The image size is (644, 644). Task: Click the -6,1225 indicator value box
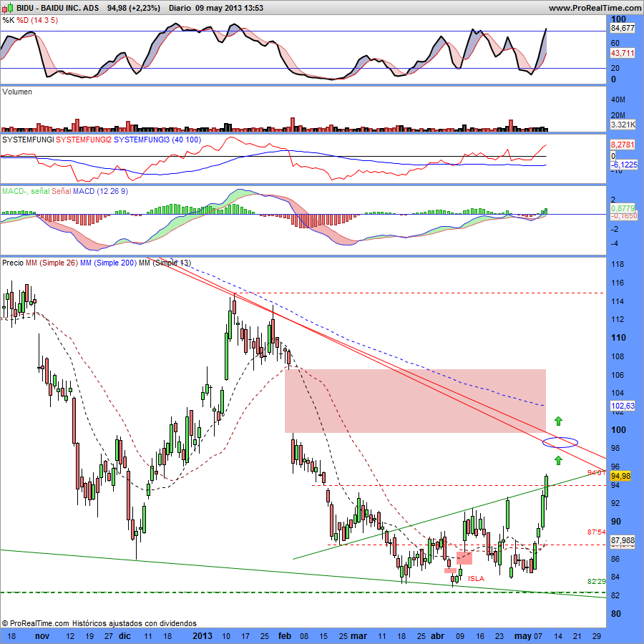623,165
